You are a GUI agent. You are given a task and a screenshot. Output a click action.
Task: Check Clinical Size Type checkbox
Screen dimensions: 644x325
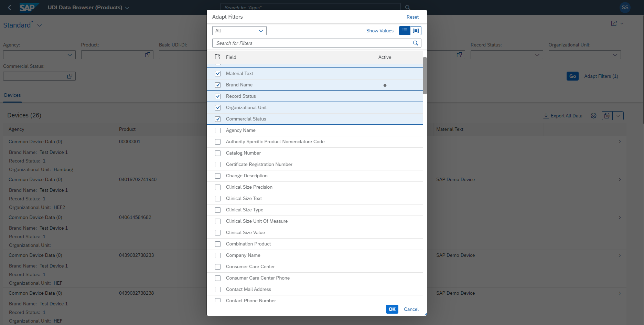[218, 210]
